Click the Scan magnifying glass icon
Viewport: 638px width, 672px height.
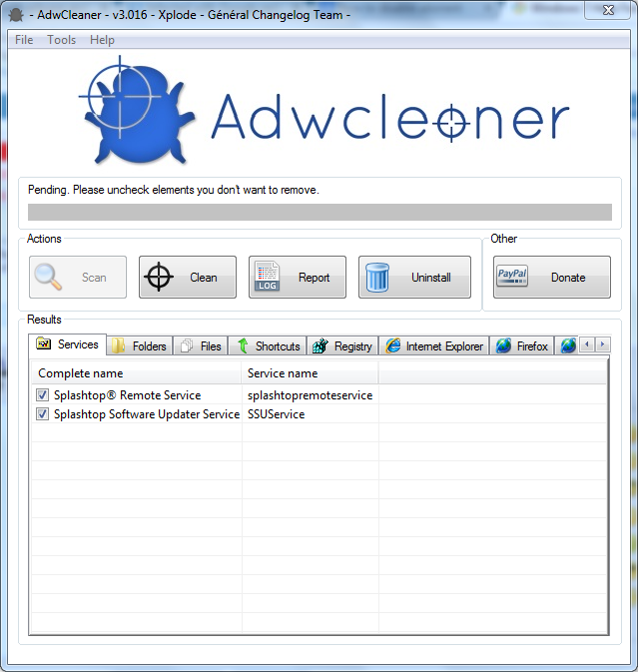tap(48, 277)
